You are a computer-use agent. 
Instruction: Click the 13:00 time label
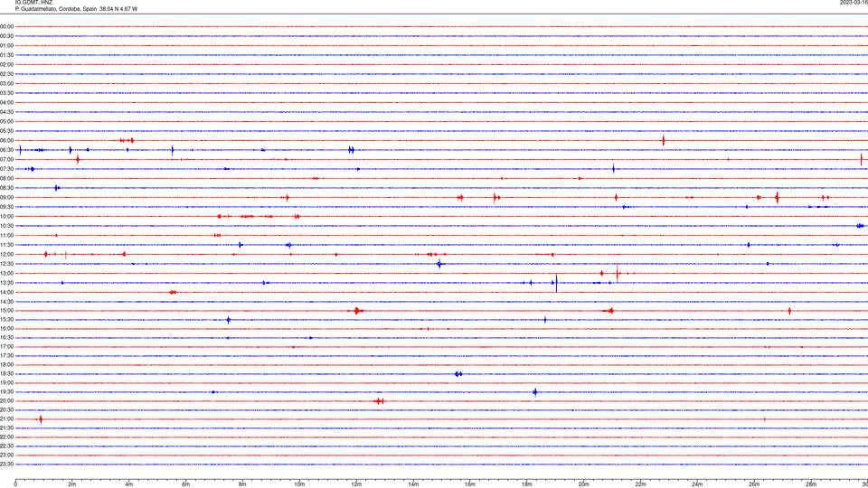pyautogui.click(x=6, y=273)
